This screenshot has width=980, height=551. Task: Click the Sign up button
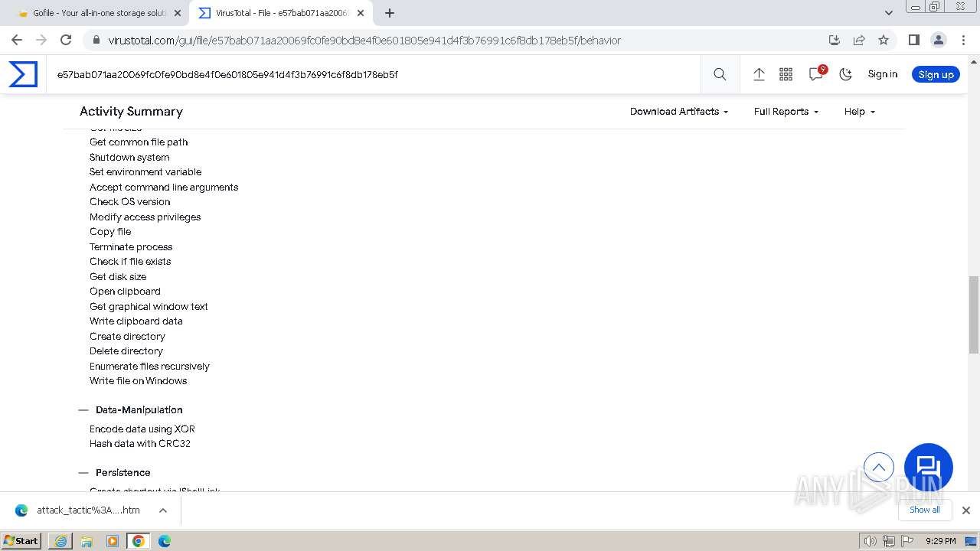click(936, 74)
